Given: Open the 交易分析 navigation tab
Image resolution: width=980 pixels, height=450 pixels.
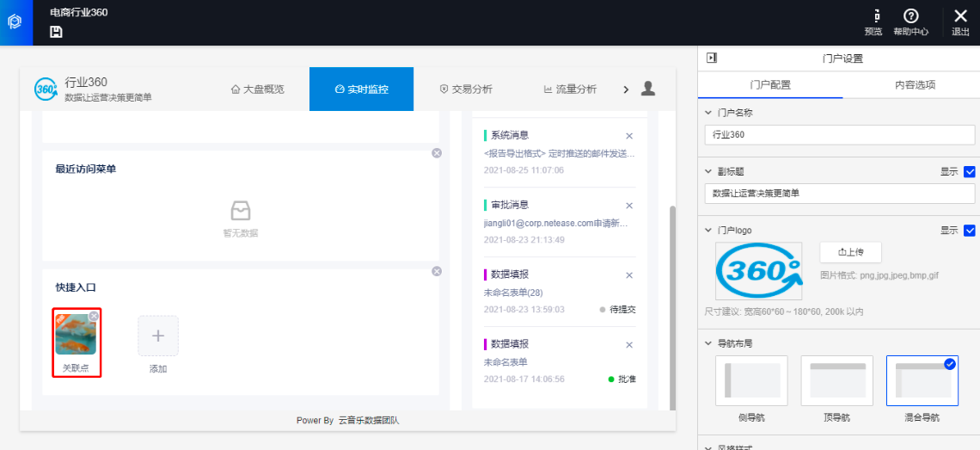Looking at the screenshot, I should pos(466,89).
